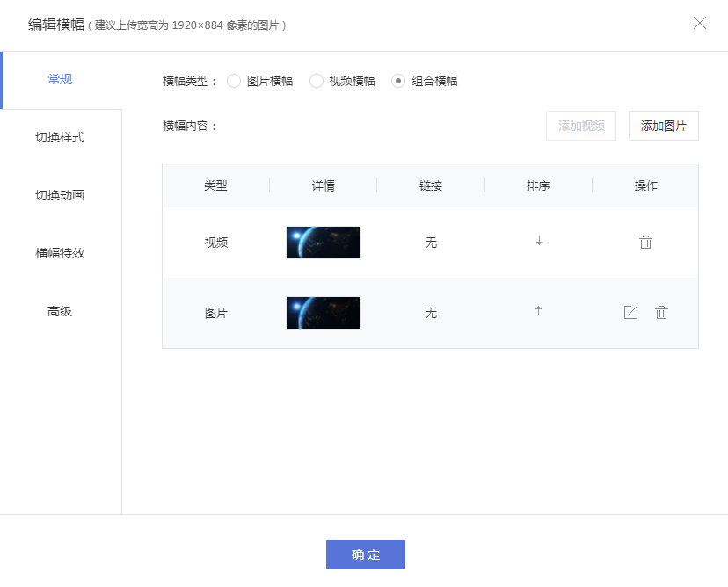Click the 无 link cell in 视频 row
Screen dimensions: 728x587
point(431,243)
